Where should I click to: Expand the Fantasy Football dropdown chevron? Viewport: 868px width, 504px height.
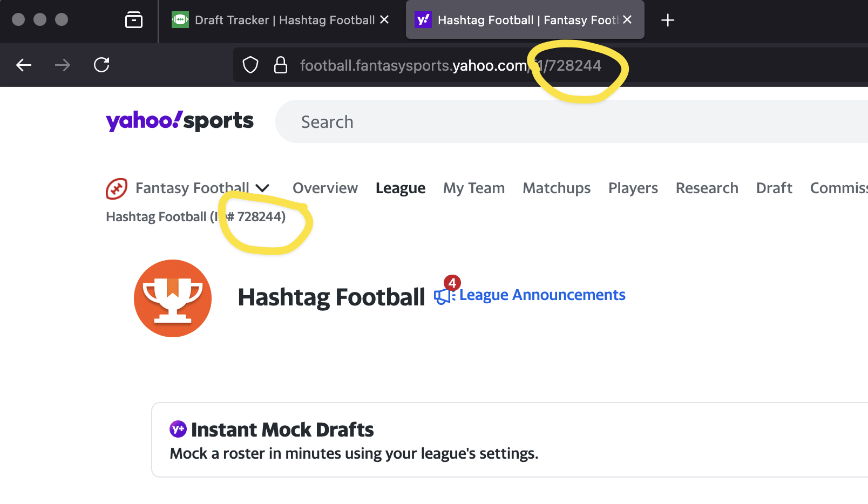point(262,188)
